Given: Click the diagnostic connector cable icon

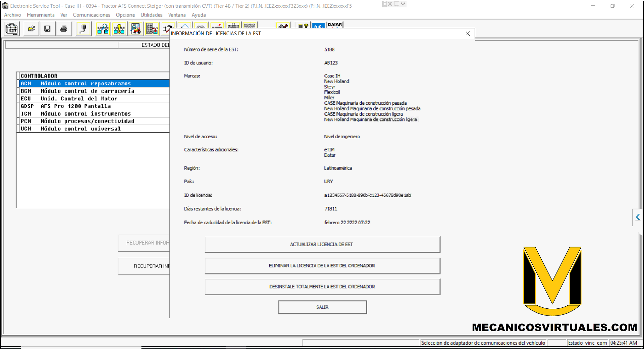Looking at the screenshot, I should (x=83, y=29).
